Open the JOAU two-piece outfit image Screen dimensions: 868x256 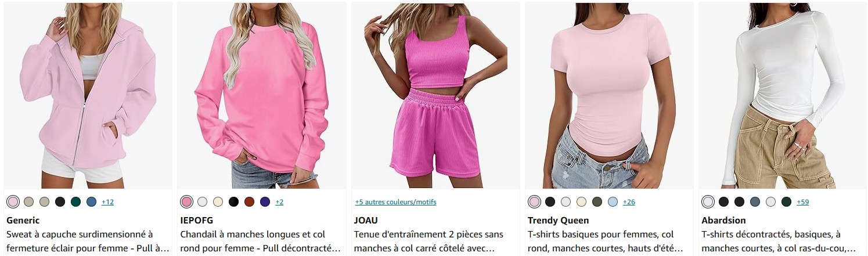coord(435,95)
